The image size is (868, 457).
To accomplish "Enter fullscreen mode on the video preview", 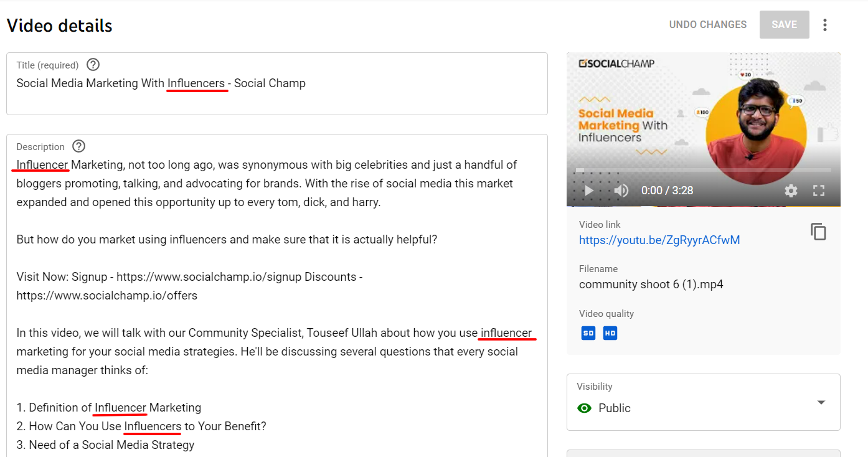I will pyautogui.click(x=819, y=191).
